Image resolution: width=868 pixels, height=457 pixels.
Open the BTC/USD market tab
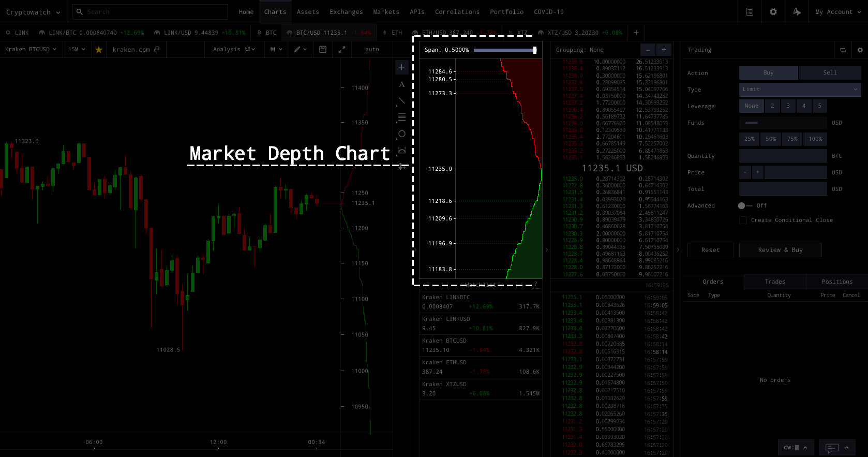[x=328, y=33]
